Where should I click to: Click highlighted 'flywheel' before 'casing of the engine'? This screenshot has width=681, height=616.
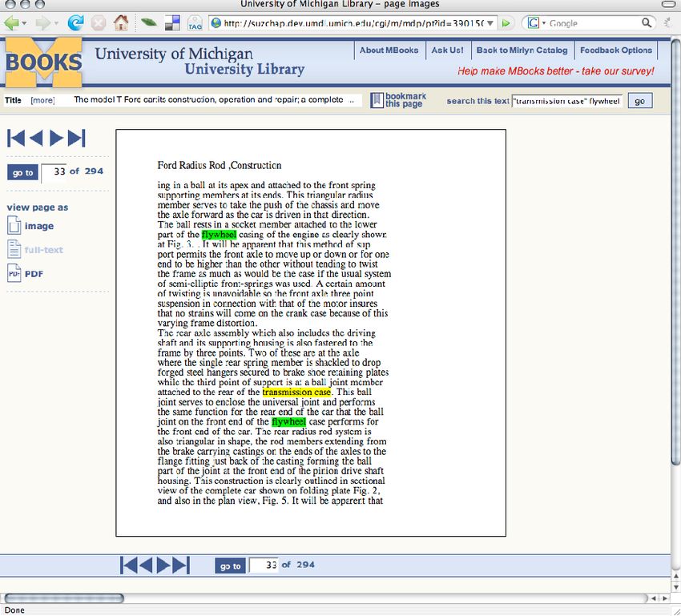point(219,235)
